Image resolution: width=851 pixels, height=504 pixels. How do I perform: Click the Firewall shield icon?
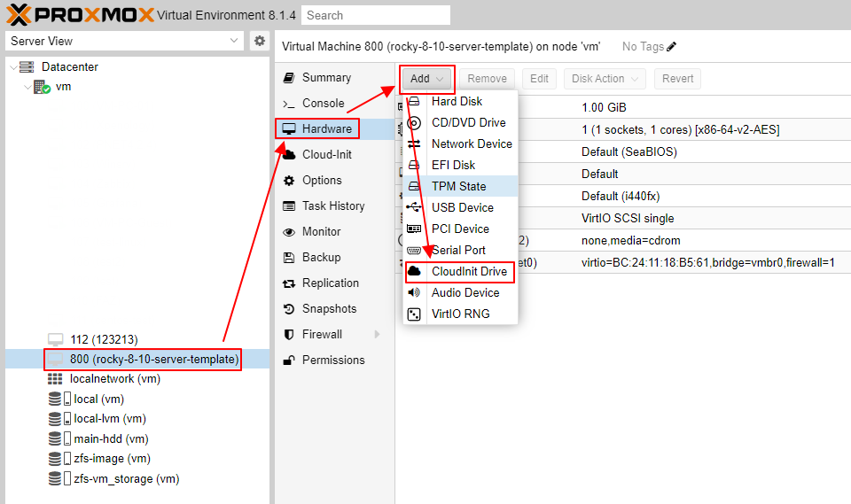click(x=289, y=335)
